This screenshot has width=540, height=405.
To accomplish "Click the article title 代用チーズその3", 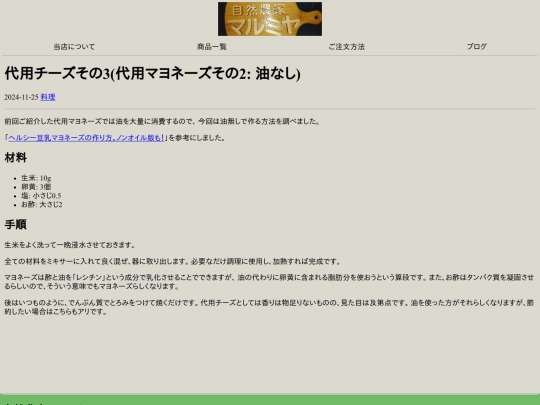I will [152, 73].
